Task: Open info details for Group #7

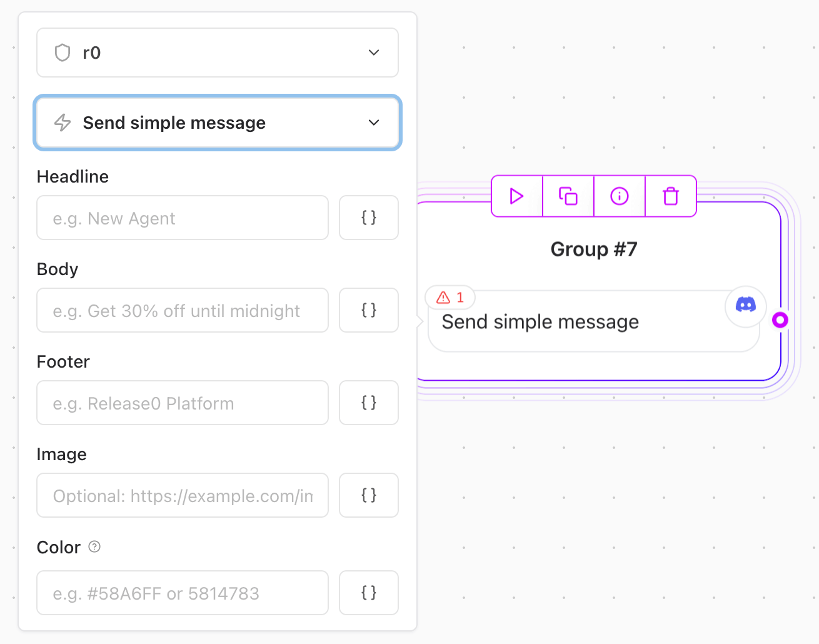Action: [x=619, y=196]
